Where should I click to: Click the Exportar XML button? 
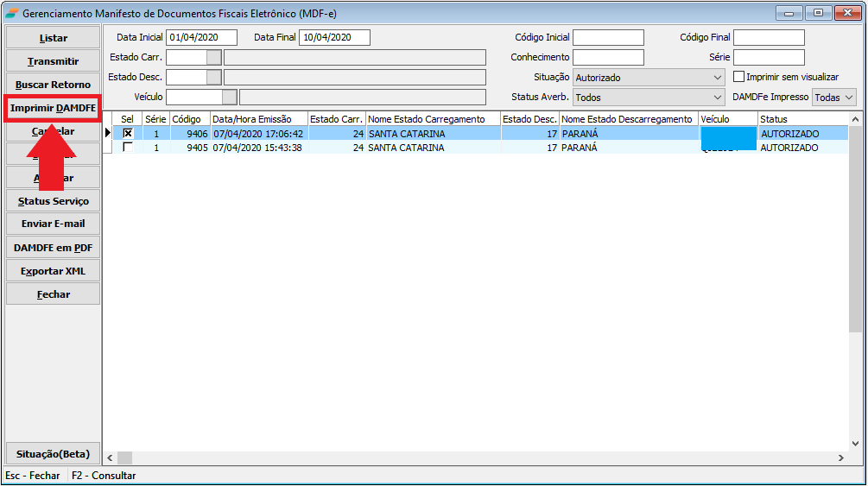(x=53, y=271)
